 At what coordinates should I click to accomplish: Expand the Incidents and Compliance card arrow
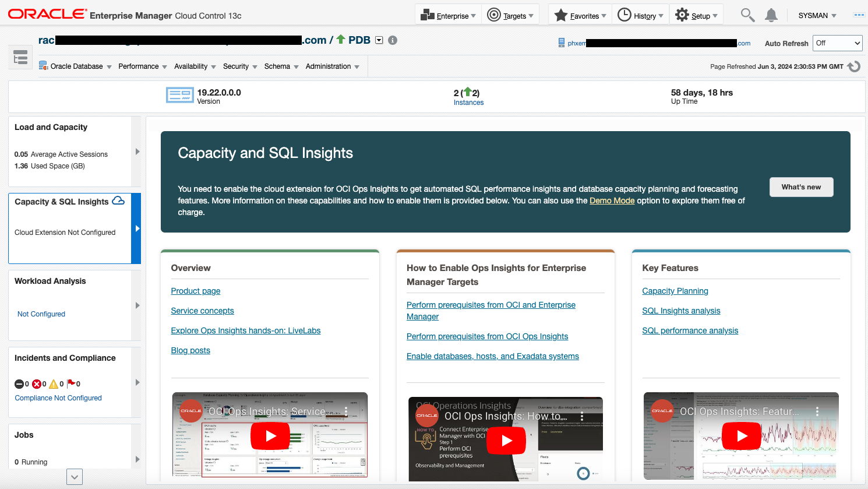click(x=136, y=382)
